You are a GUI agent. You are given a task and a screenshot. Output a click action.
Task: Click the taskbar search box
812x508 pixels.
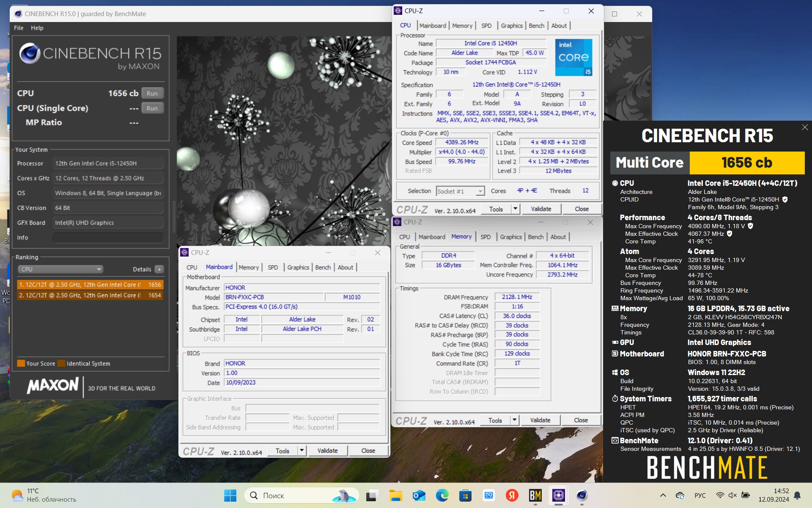(301, 495)
